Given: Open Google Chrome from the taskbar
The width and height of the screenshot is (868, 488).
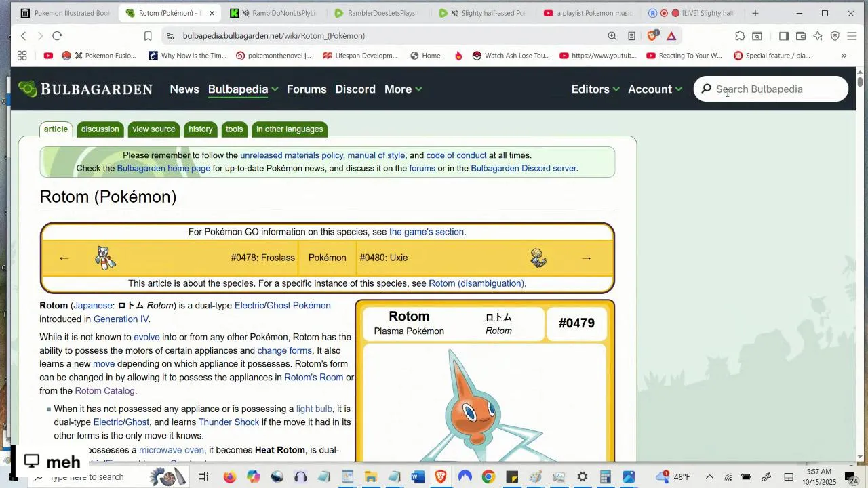Looking at the screenshot, I should [x=488, y=477].
